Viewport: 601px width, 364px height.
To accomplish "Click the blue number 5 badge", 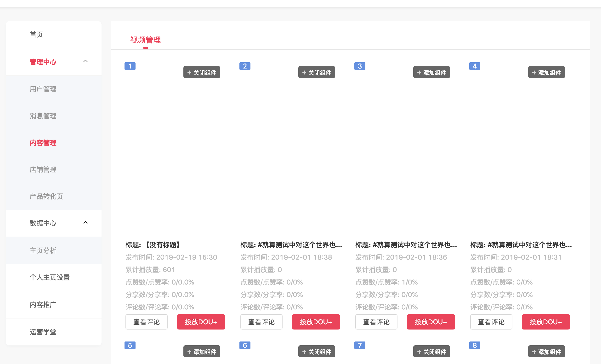I will 130,345.
